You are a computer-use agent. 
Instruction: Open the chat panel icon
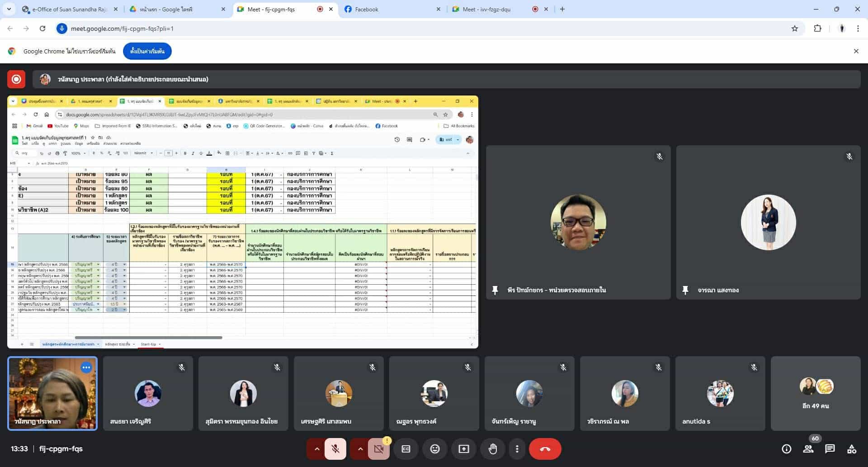click(x=830, y=449)
